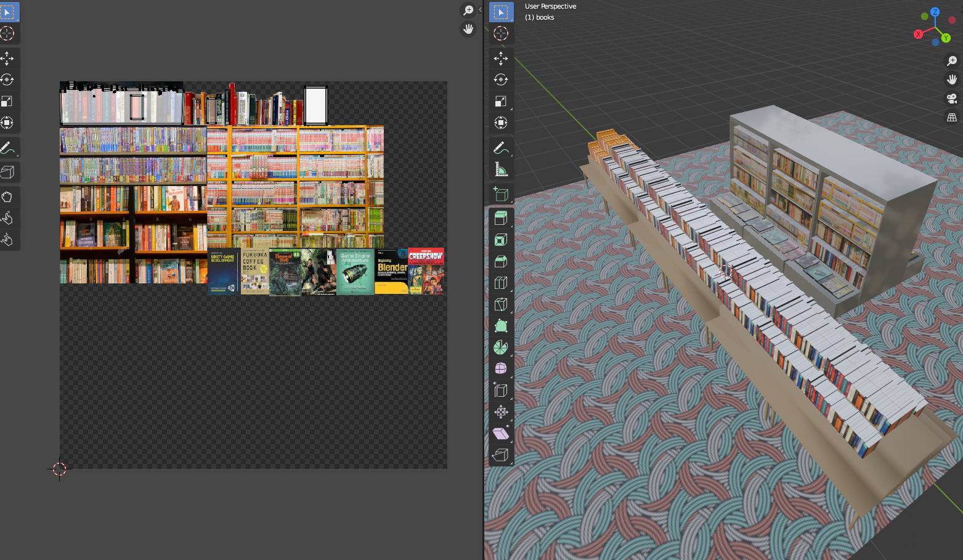Viewport: 963px width, 560px height.
Task: Select the Inset Faces tool
Action: pyautogui.click(x=501, y=239)
